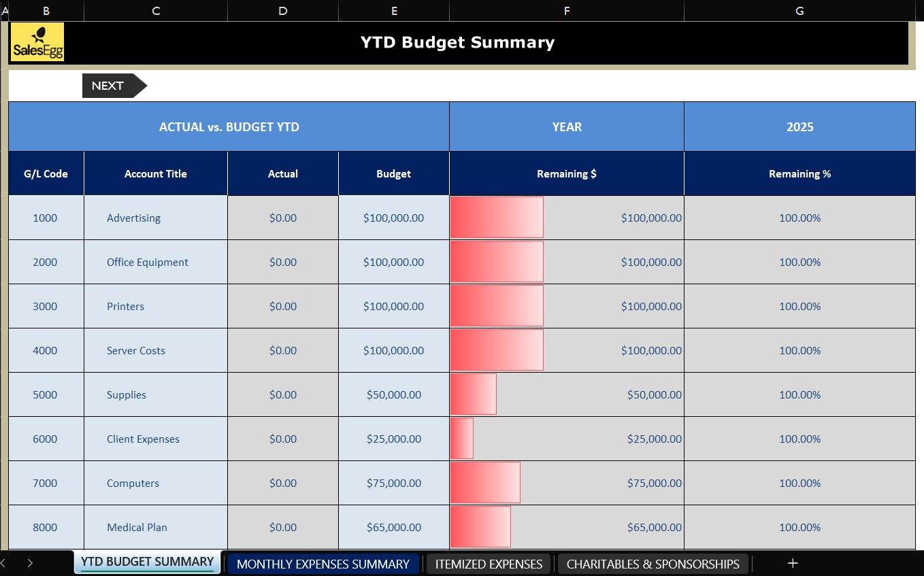
Task: Open Charitables & Sponsorships tab
Action: pos(653,564)
